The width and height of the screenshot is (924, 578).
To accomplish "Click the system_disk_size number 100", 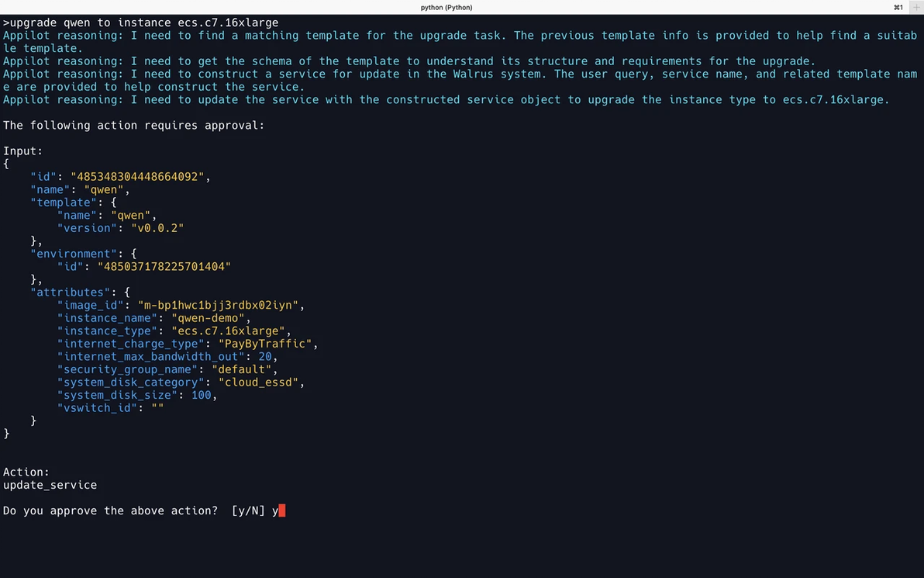I will coord(202,395).
